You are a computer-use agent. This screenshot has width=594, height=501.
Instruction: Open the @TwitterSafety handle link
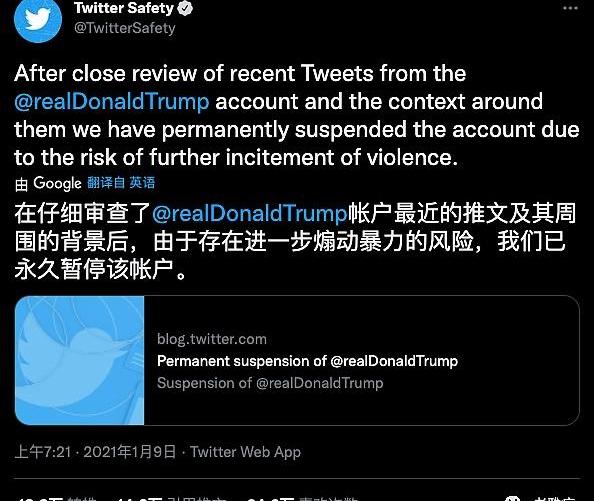pos(125,28)
